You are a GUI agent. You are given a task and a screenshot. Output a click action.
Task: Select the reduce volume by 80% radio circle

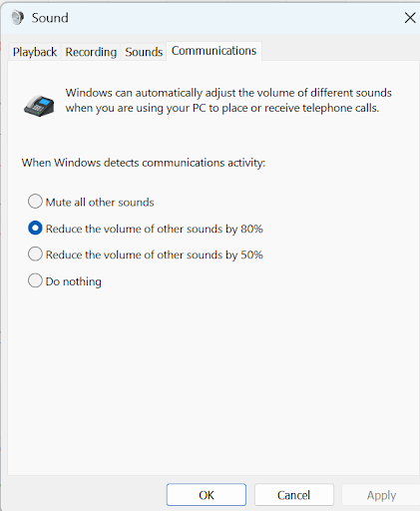[35, 228]
